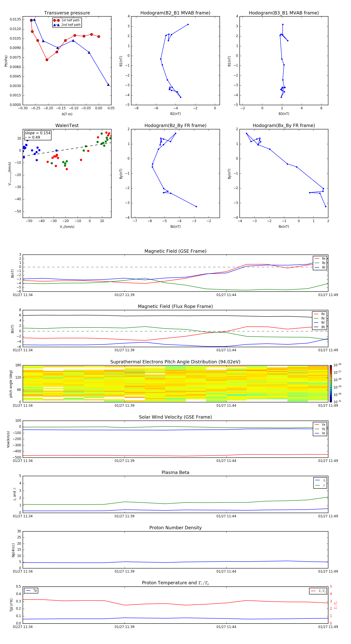Click the black dashed fit line in WalenTest plot
This screenshot has height=644, width=351.
tap(67, 149)
